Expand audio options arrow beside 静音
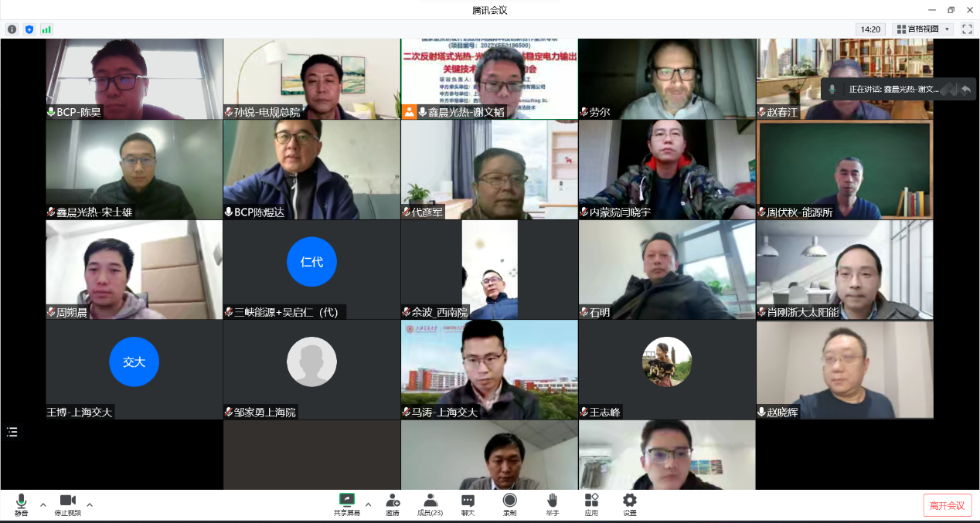 [43, 504]
